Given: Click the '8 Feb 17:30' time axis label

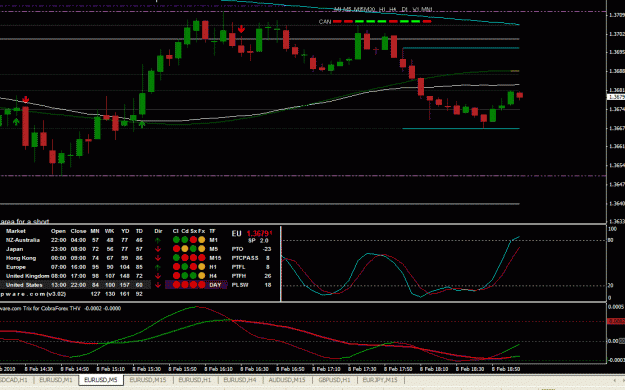Looking at the screenshot, I should (x=362, y=369).
